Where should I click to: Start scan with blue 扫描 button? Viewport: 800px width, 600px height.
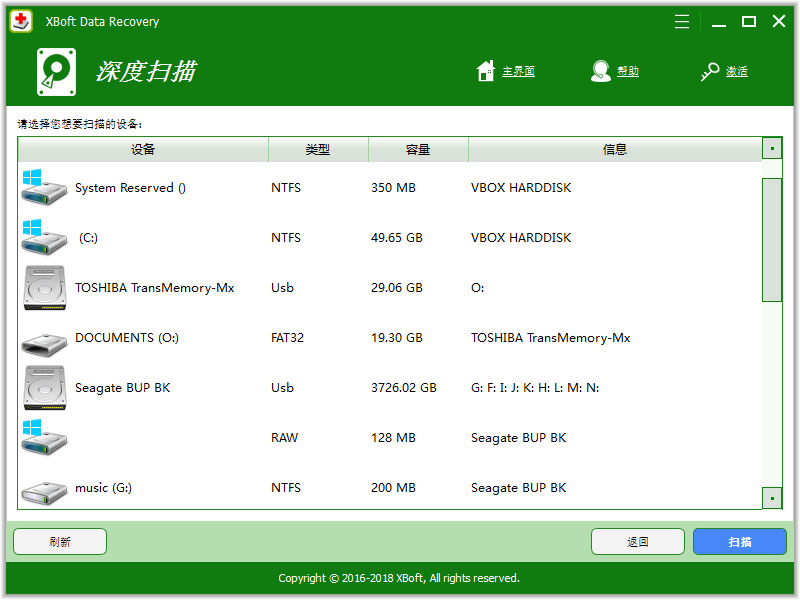click(x=740, y=541)
